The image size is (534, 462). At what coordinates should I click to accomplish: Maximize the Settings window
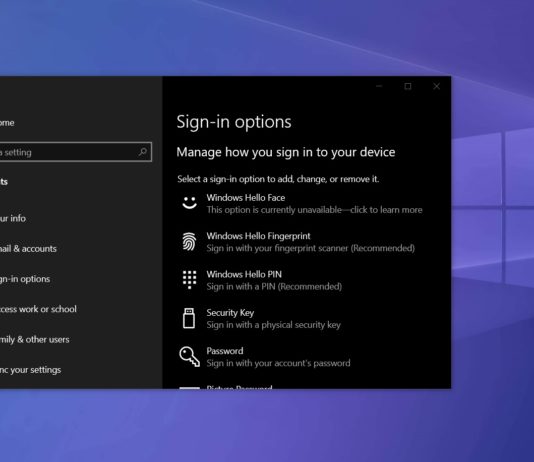[408, 86]
